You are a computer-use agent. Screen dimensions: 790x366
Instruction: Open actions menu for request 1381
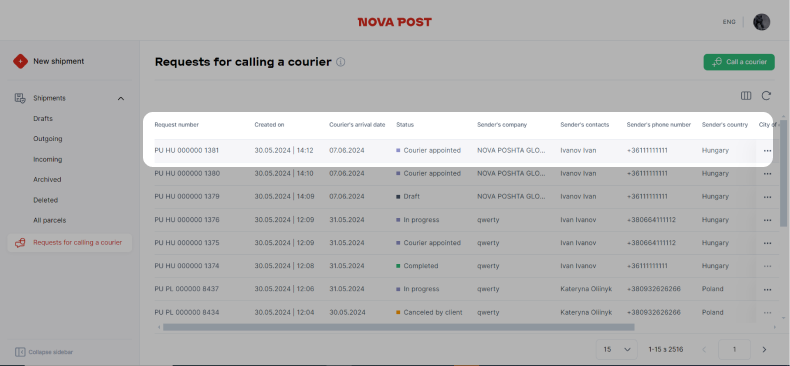coord(767,150)
